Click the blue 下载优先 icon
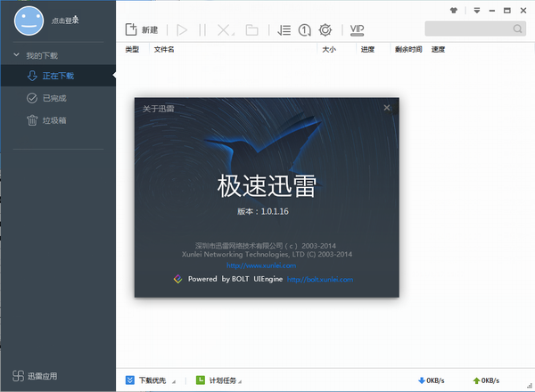The height and width of the screenshot is (392, 535). point(130,380)
